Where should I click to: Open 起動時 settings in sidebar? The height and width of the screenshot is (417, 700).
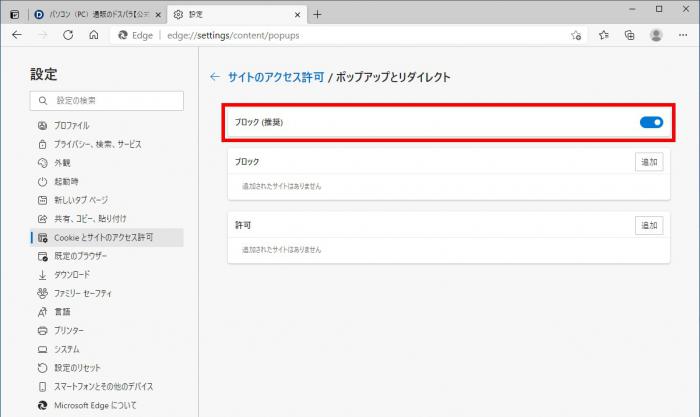[x=107, y=182]
